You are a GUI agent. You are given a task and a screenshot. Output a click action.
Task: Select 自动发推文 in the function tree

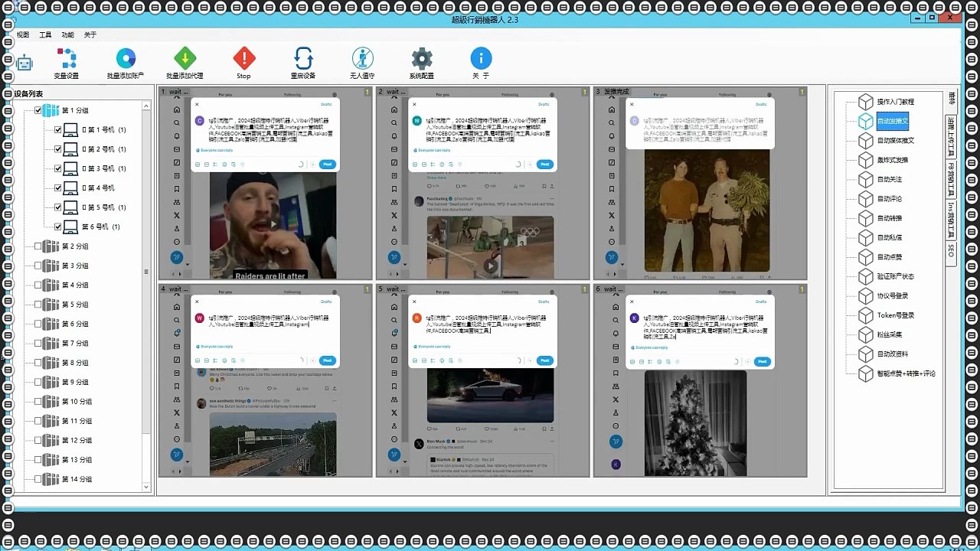[892, 121]
